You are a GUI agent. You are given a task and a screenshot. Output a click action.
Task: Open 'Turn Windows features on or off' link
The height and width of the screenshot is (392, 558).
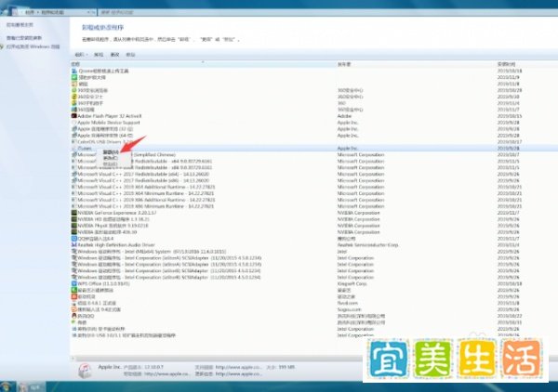[33, 46]
